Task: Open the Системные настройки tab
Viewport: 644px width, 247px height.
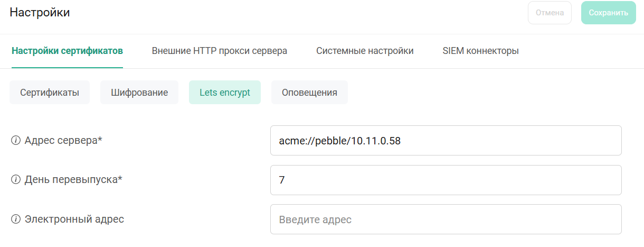Action: (x=365, y=51)
